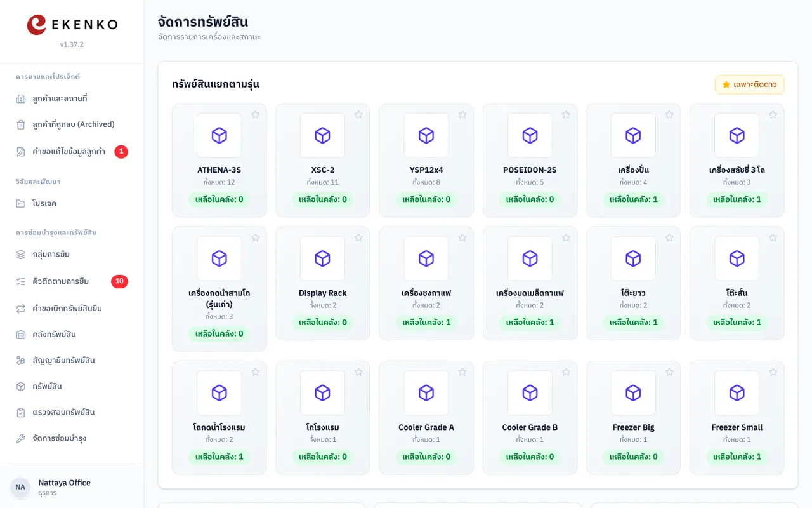Click the wrench icon for จัดการซ่อมบำรุง
This screenshot has width=812, height=508.
(x=21, y=438)
